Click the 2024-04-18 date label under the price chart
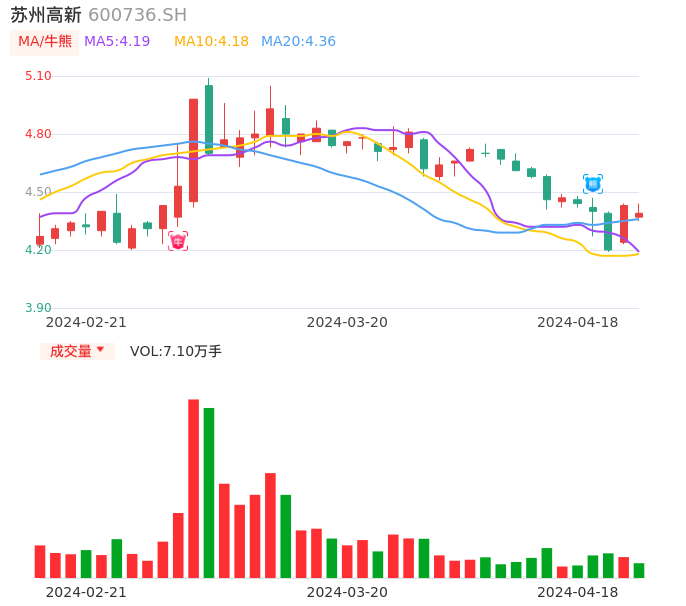Viewport: 686px width, 606px height. pyautogui.click(x=577, y=322)
